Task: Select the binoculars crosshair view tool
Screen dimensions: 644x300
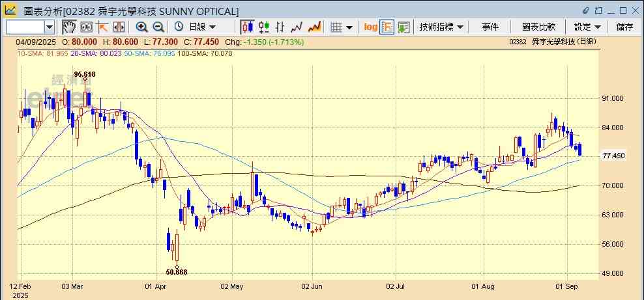Action: tap(86, 27)
